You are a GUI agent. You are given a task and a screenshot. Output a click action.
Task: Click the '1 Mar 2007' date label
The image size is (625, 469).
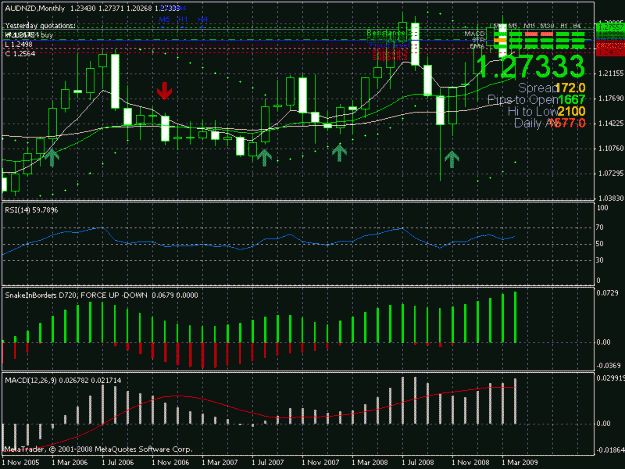[220, 463]
